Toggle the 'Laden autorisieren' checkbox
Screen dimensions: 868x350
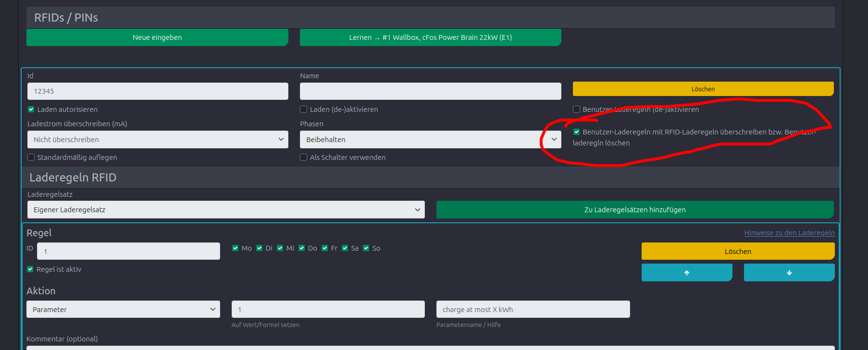[x=31, y=109]
